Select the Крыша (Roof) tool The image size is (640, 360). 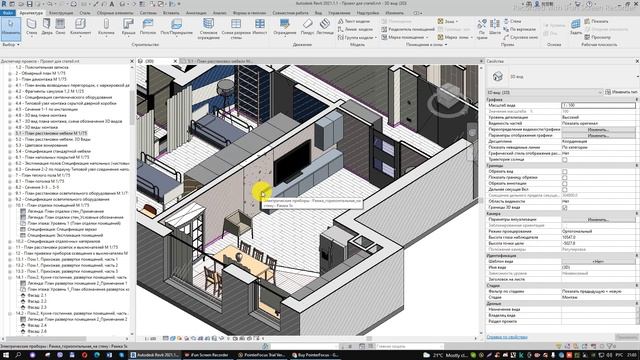(128, 27)
